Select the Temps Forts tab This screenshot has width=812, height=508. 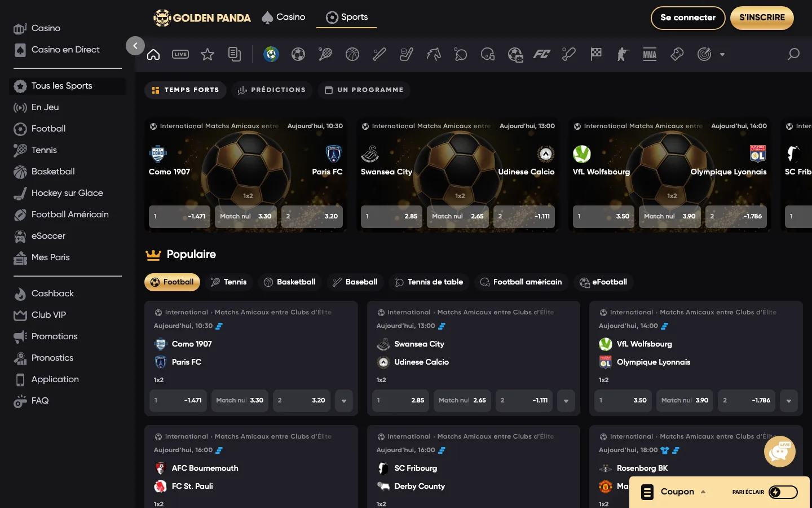point(186,90)
